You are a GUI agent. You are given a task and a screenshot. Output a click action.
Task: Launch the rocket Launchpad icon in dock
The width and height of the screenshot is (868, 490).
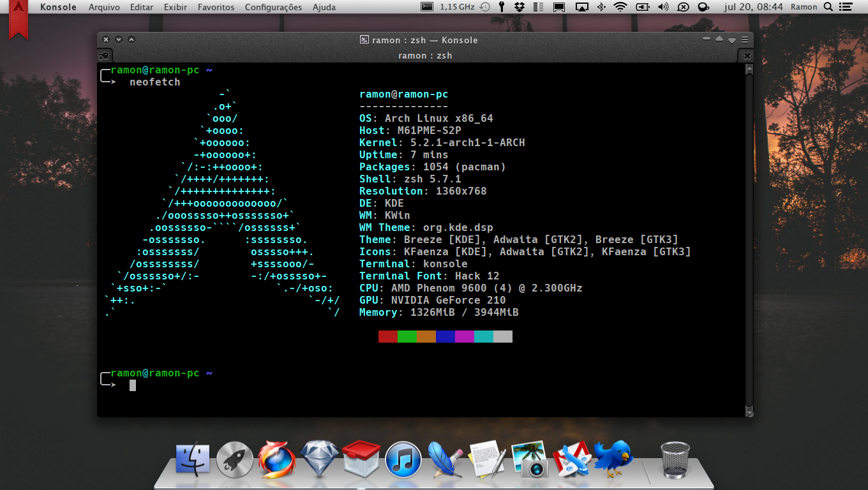(x=235, y=460)
